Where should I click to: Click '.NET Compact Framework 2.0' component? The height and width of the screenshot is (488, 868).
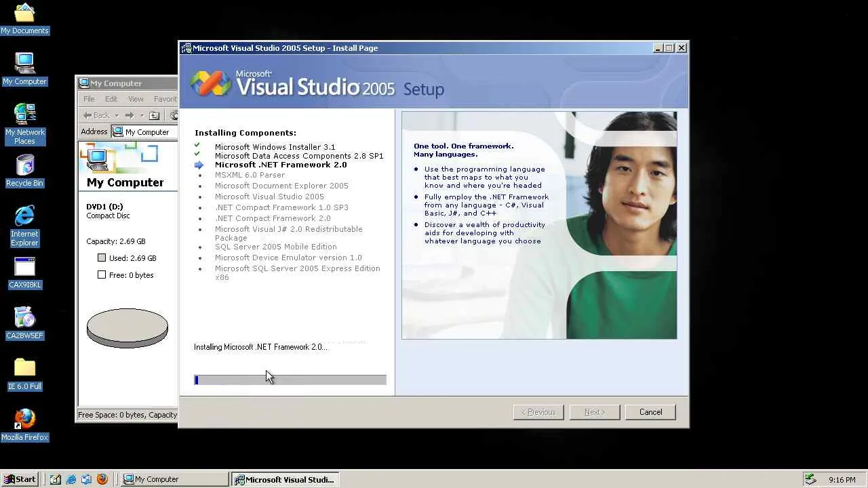coord(273,218)
